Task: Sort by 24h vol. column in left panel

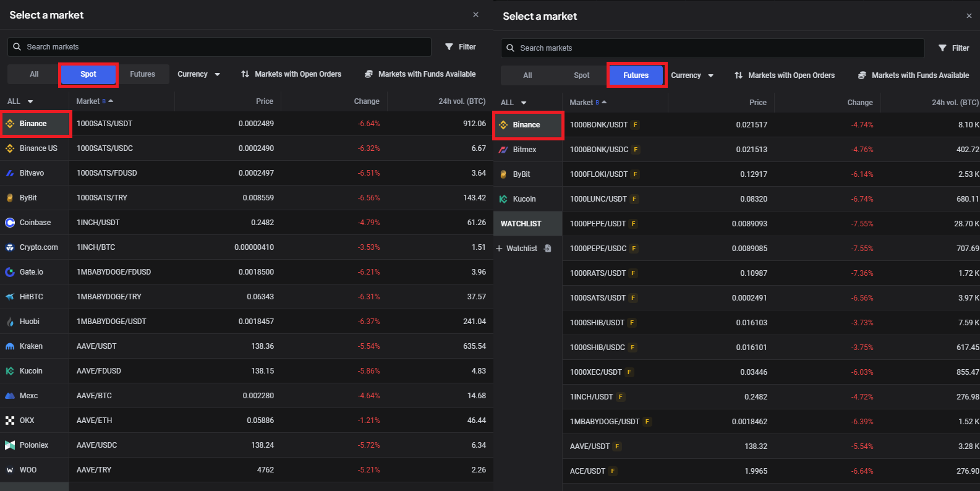Action: [x=462, y=101]
